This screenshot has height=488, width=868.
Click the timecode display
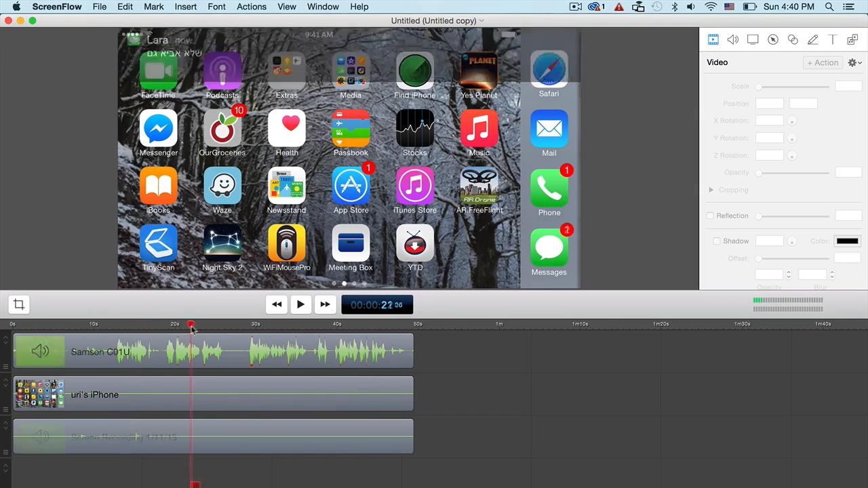click(x=377, y=304)
